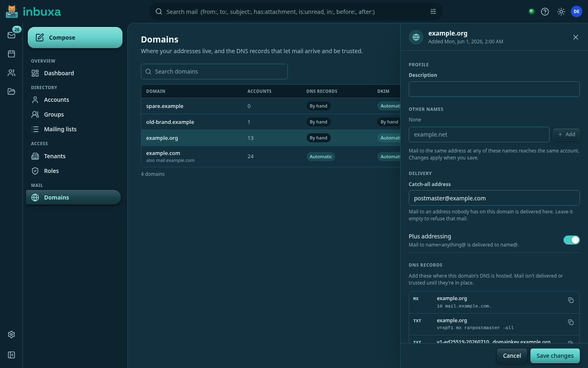Click By hand DNS badge for spare.example
Image resolution: width=588 pixels, height=368 pixels.
click(318, 106)
